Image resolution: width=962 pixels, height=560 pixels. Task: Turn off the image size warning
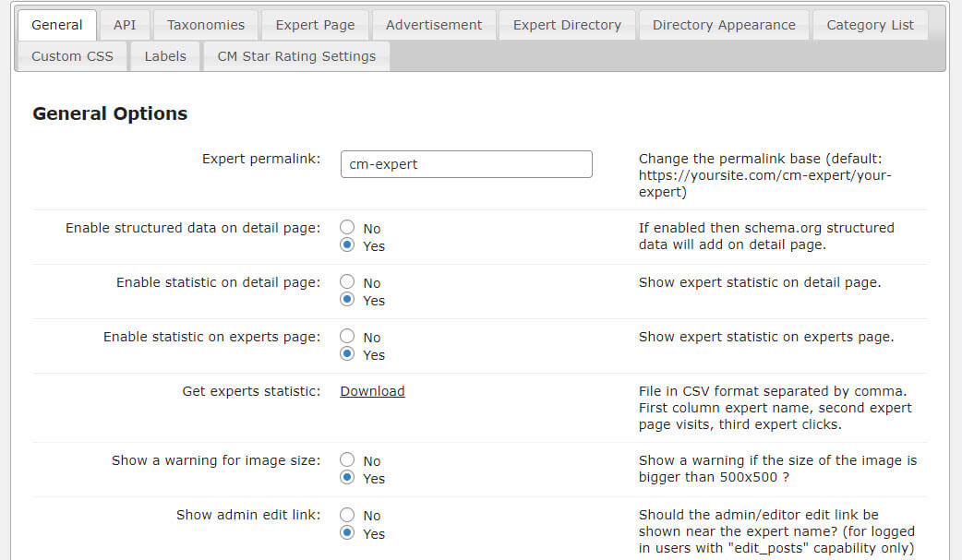pyautogui.click(x=347, y=459)
